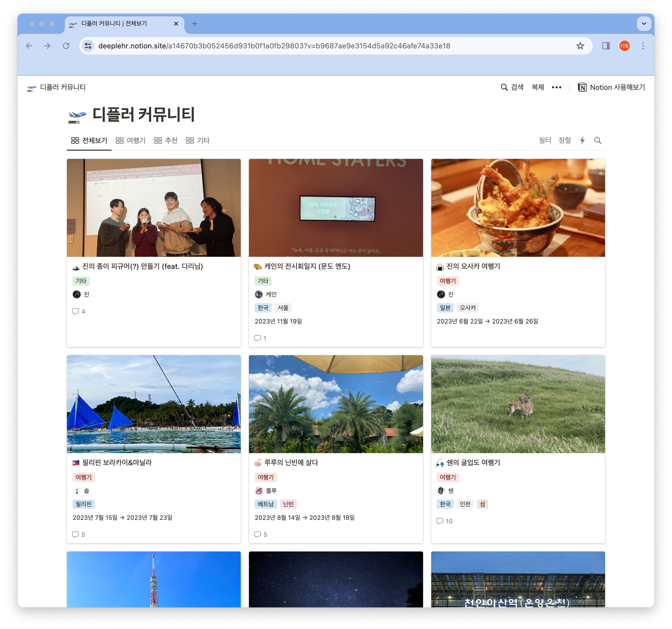Open the Notion page three-dots menu
672x629 pixels.
pos(556,87)
